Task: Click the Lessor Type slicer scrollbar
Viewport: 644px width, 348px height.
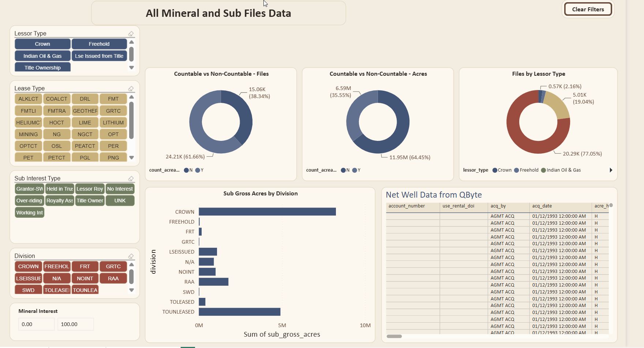Action: click(x=131, y=54)
